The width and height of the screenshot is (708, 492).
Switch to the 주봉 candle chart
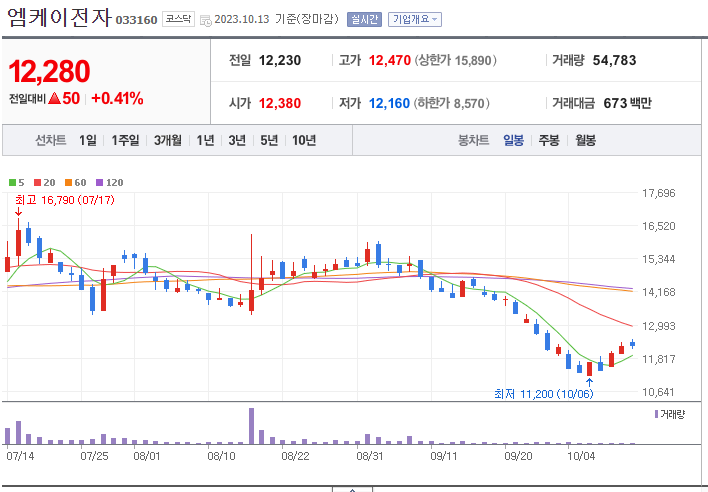(x=549, y=140)
